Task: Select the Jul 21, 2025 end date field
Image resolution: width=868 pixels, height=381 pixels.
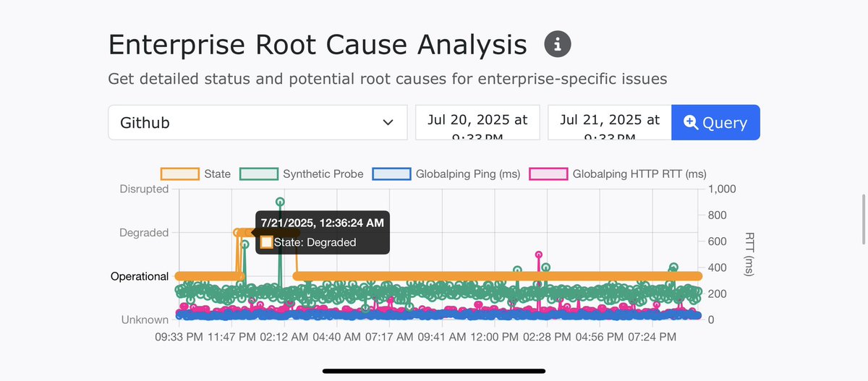Action: [610, 122]
